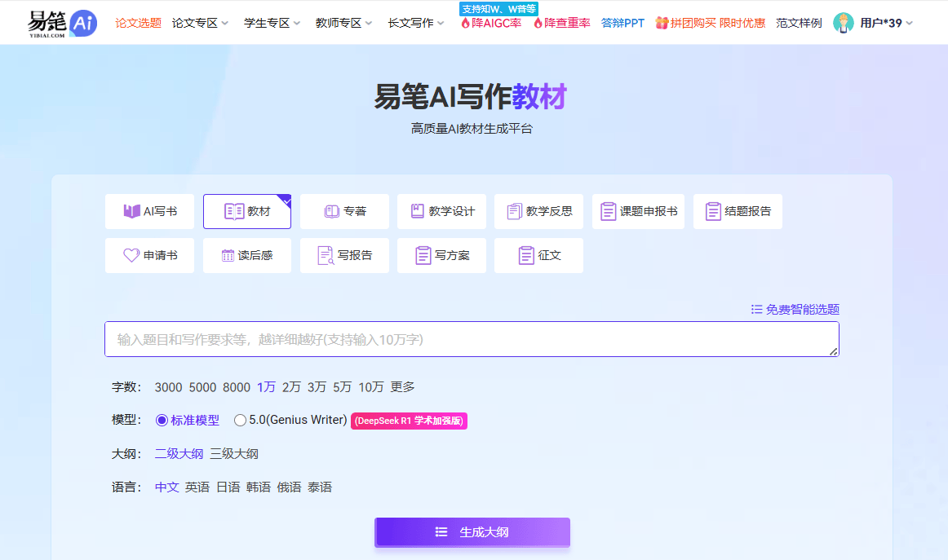Open the 课题申报书 tool

638,211
